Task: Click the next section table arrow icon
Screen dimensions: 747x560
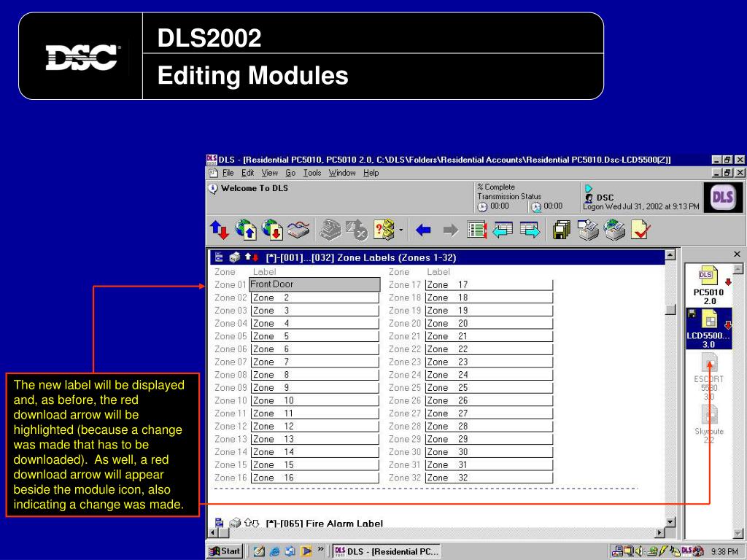Action: (530, 230)
